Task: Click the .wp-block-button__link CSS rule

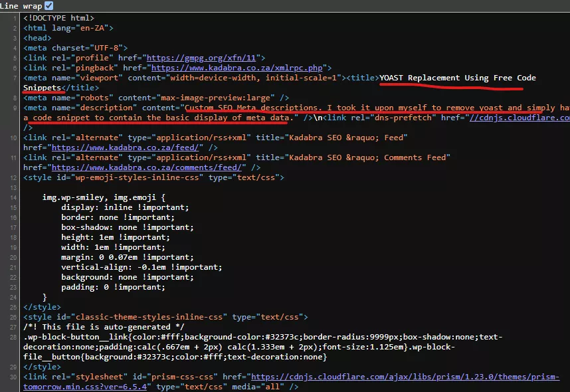Action: click(x=263, y=347)
